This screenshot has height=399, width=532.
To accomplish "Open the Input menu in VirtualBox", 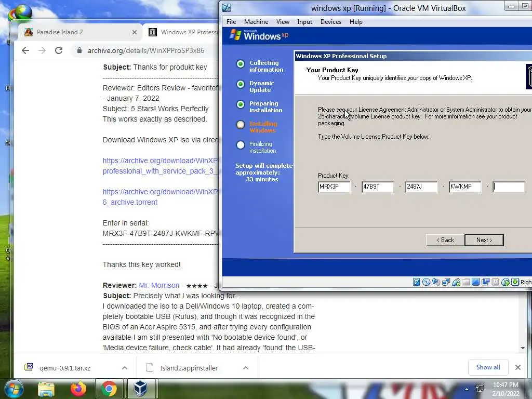I will [x=304, y=22].
